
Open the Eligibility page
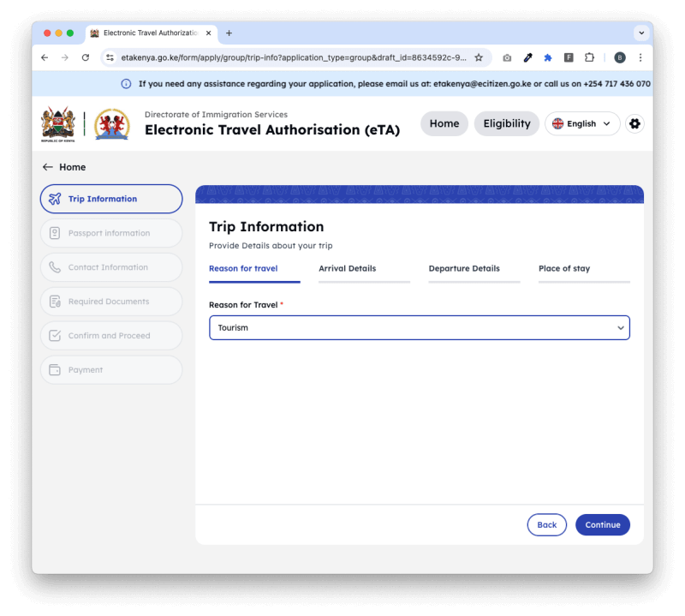507,123
